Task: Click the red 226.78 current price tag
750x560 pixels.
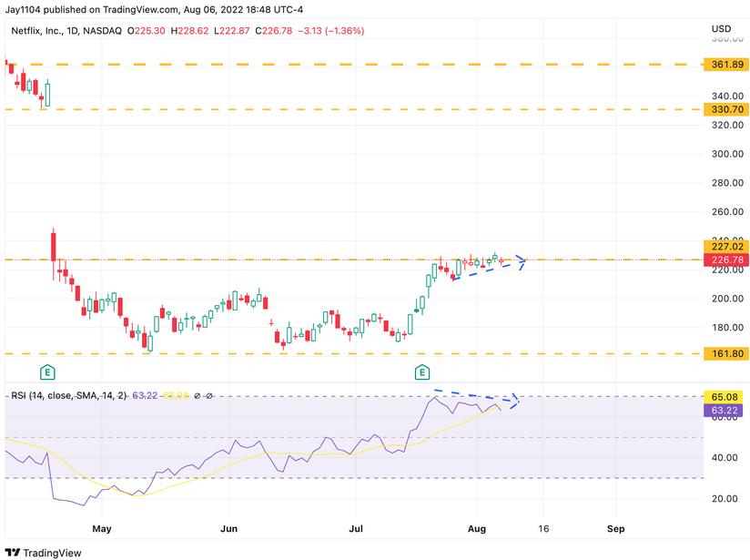Action: [x=726, y=260]
